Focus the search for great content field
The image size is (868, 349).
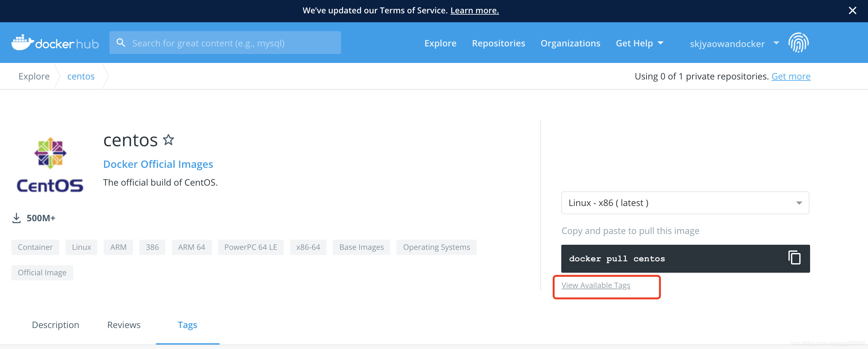[225, 43]
